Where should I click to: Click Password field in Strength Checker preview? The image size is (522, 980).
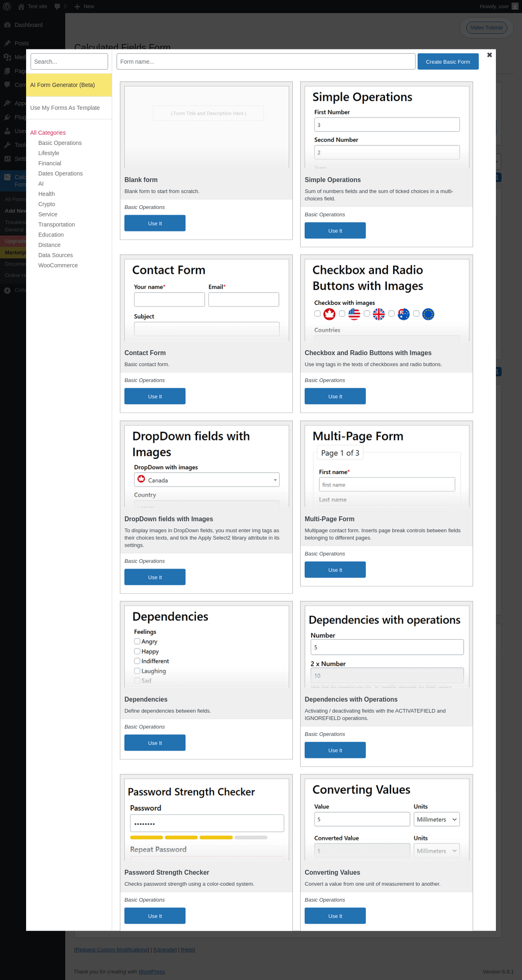pos(207,823)
